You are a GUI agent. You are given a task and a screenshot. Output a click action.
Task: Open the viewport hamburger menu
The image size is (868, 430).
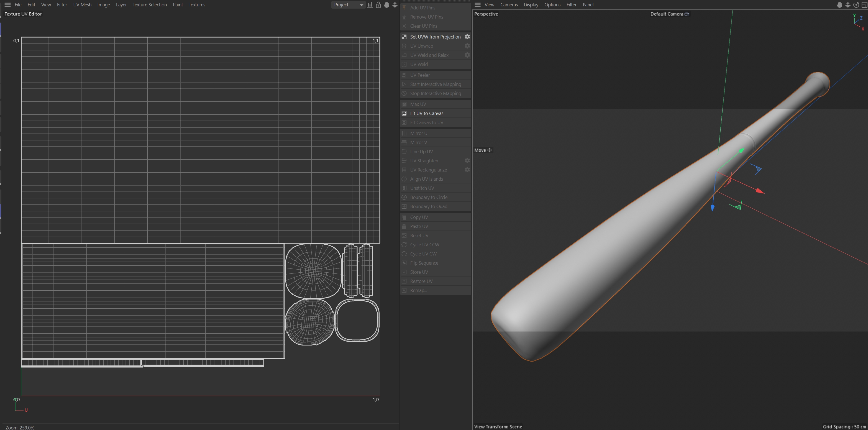(x=477, y=5)
